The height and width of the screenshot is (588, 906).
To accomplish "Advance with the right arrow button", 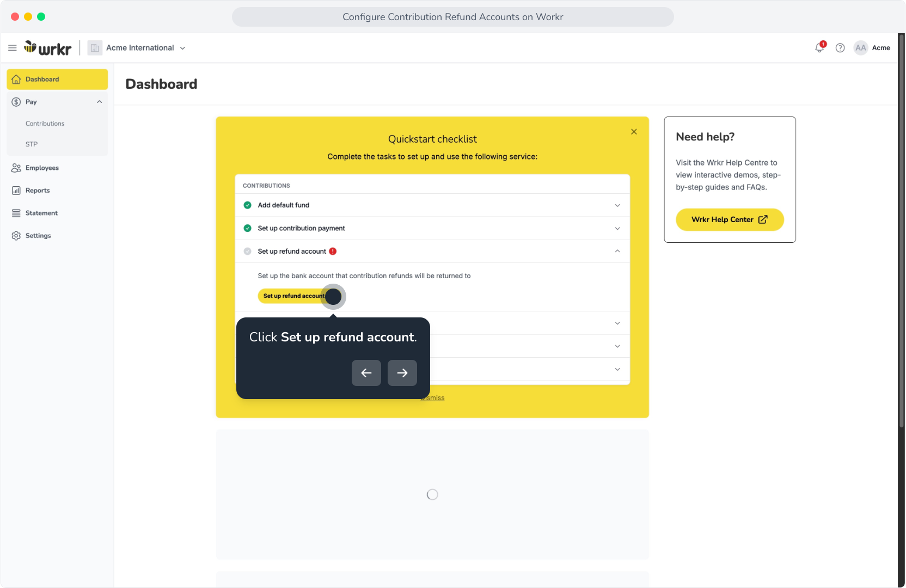I will click(402, 373).
